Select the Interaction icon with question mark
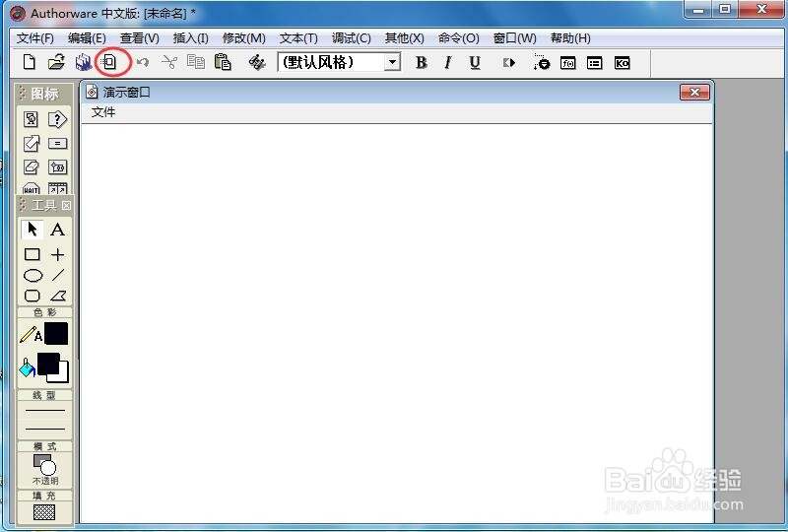Viewport: 788px width, 532px height. (x=57, y=119)
